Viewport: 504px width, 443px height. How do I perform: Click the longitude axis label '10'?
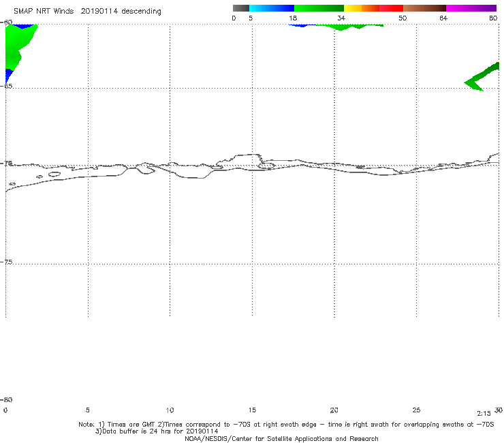point(170,410)
